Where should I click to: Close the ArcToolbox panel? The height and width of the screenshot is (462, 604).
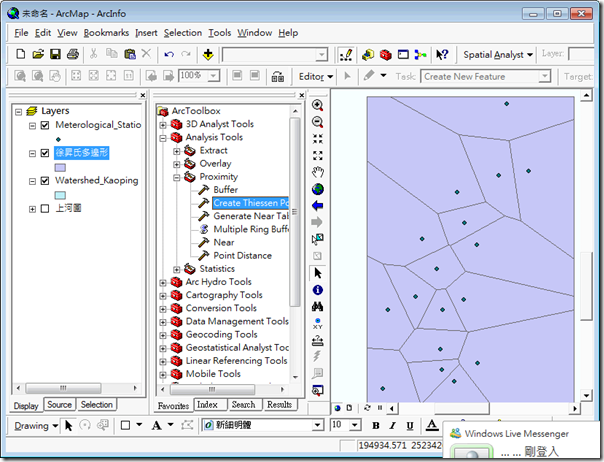(x=302, y=95)
